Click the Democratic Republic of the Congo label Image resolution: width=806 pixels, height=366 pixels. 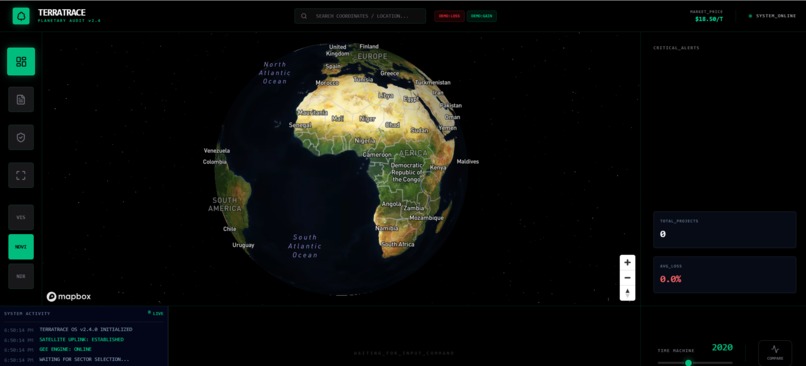click(407, 173)
